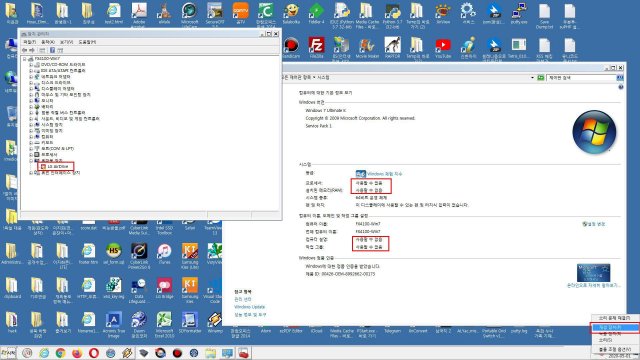Open the 도움말(H) menu in Device Manager
The image size is (640, 360).
tap(87, 42)
